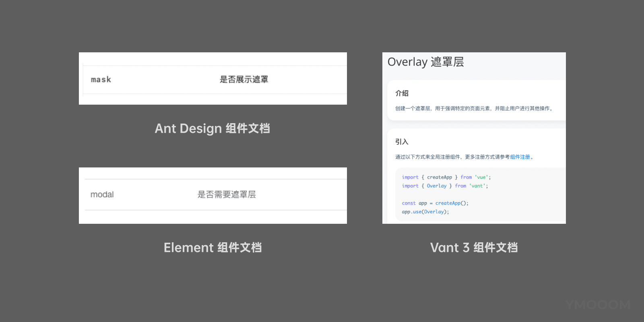The height and width of the screenshot is (322, 644).
Task: Click the 'mask' property name in the Ant Design table
Action: click(101, 80)
